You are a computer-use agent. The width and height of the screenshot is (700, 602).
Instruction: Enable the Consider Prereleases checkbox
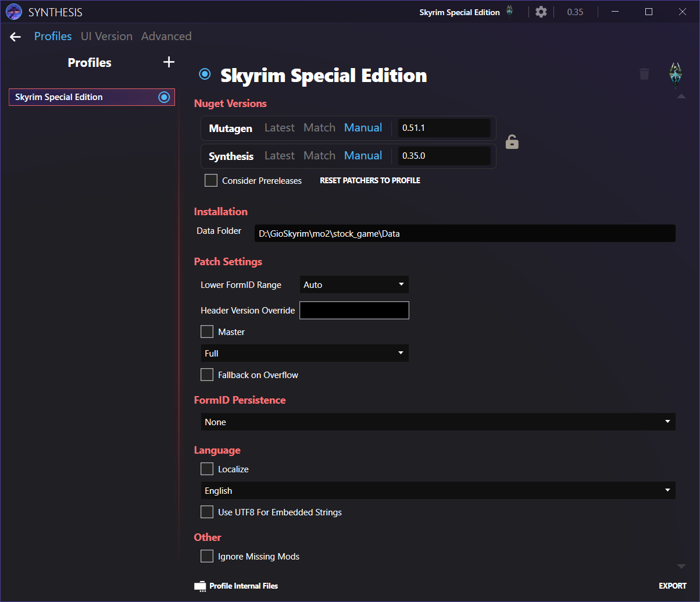[211, 180]
